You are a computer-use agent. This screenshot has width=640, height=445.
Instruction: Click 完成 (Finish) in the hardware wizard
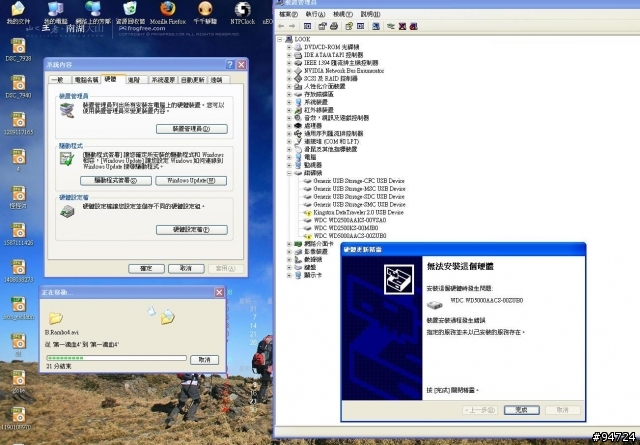point(522,410)
